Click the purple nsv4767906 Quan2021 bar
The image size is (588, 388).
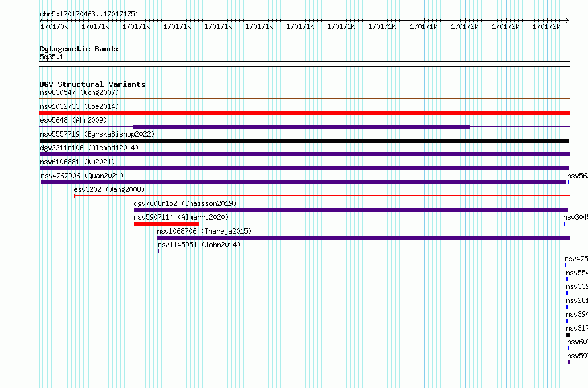[x=303, y=182]
